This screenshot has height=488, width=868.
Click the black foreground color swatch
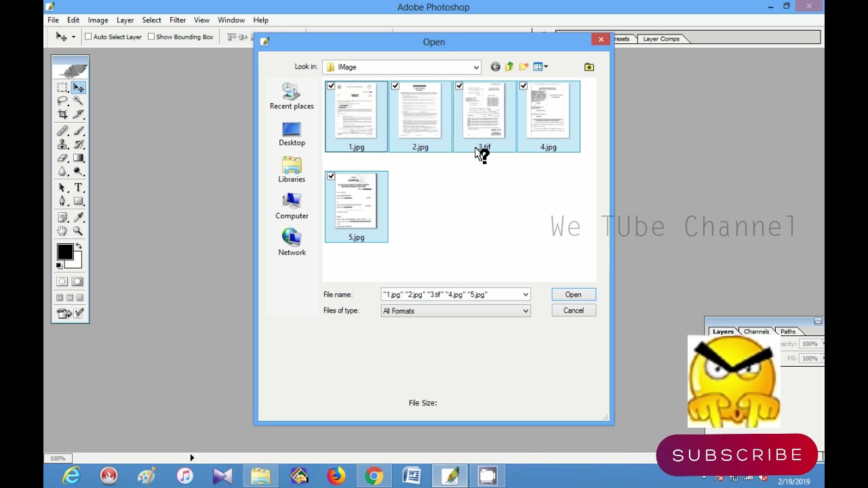[x=64, y=252]
